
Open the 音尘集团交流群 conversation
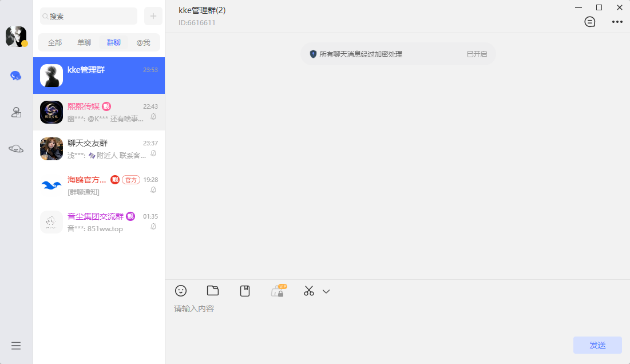point(99,221)
